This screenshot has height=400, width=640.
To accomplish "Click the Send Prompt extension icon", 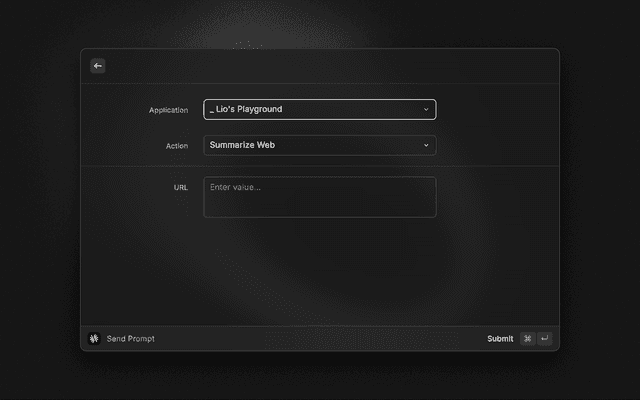I will [x=94, y=339].
